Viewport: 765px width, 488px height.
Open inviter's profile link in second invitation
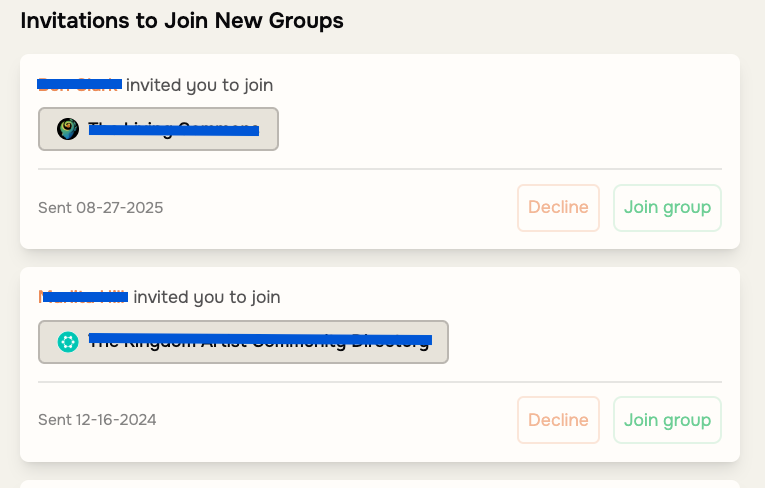(x=83, y=297)
